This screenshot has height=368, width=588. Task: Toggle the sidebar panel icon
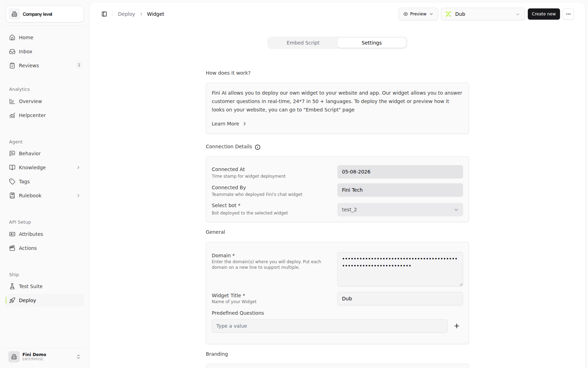click(x=104, y=14)
